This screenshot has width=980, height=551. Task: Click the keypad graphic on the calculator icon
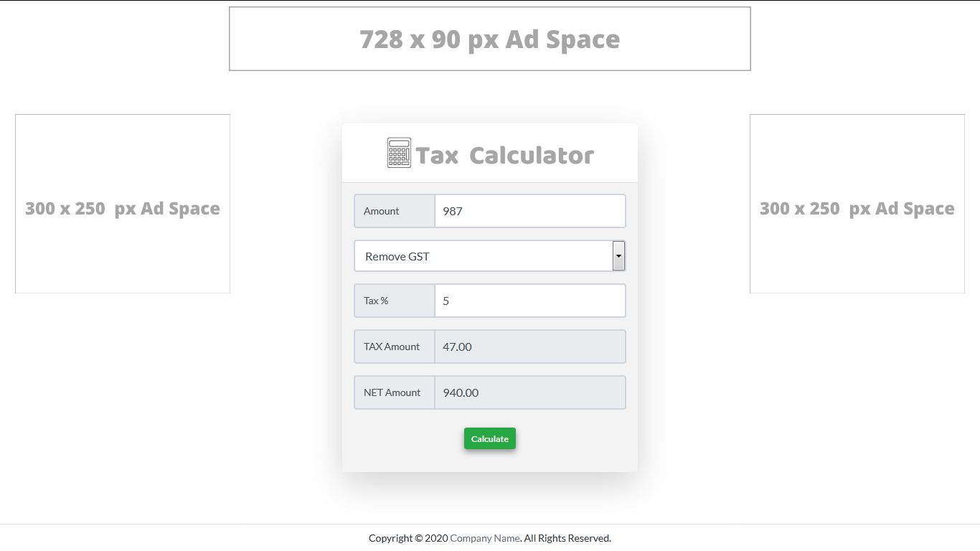(x=399, y=157)
